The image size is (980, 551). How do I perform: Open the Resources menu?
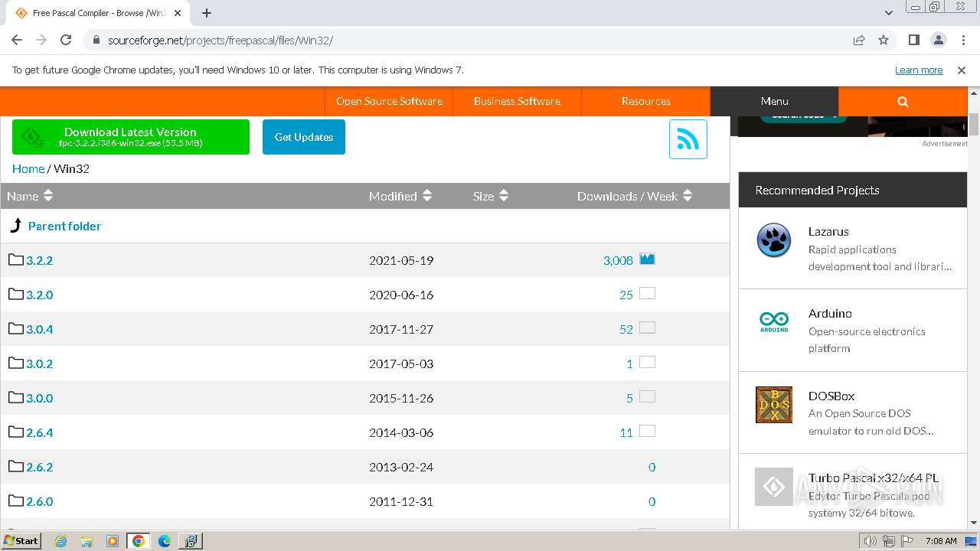(x=645, y=101)
